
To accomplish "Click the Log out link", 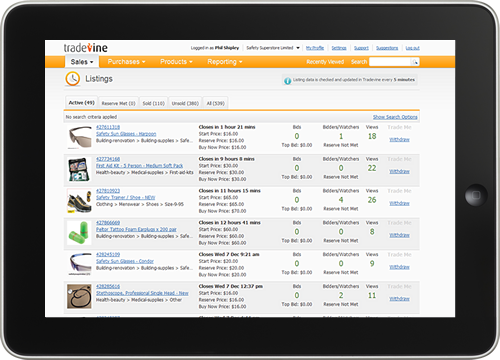I will tap(412, 48).
